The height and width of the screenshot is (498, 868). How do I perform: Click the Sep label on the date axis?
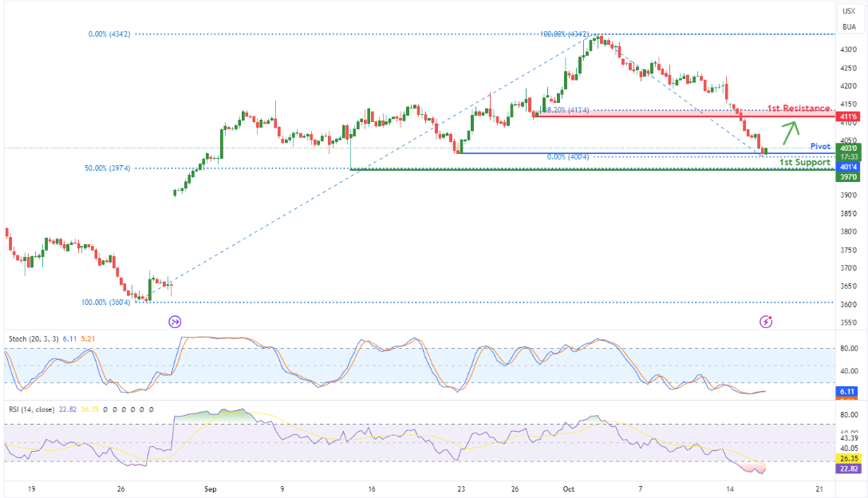(x=211, y=488)
